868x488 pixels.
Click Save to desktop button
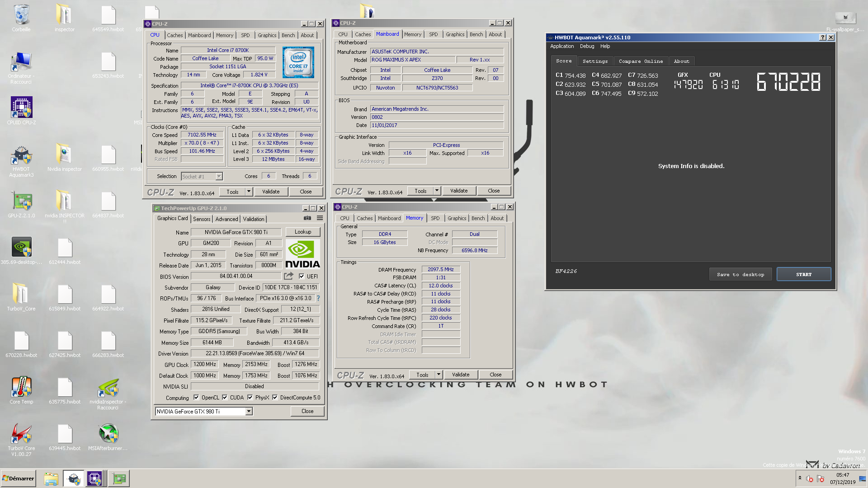[x=741, y=274]
